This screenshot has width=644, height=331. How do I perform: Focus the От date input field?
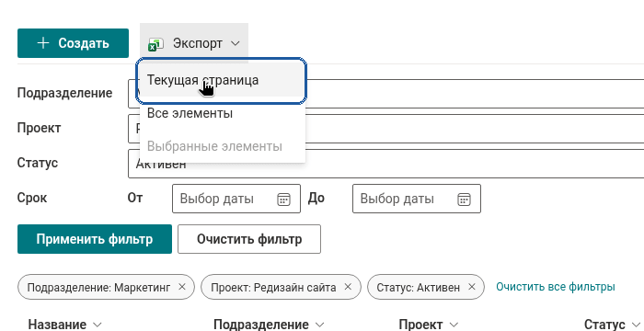click(236, 199)
